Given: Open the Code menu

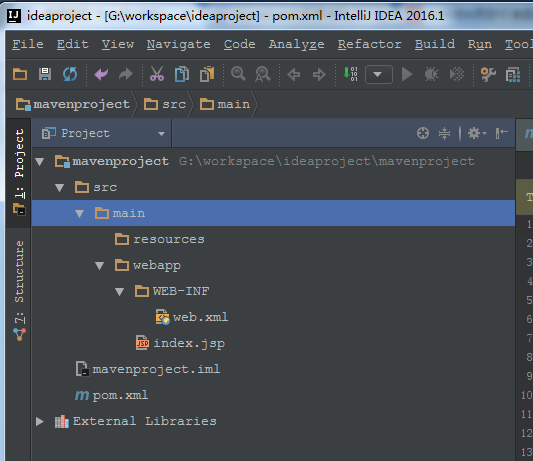Looking at the screenshot, I should pos(240,44).
